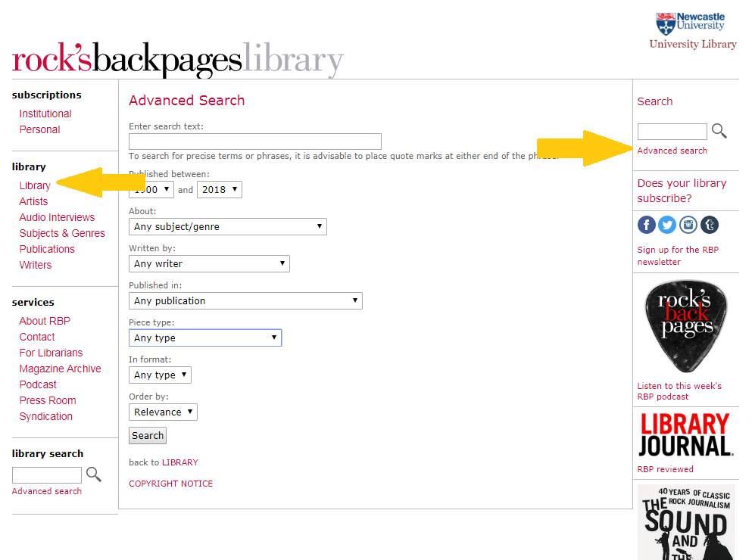
Task: Expand the About subject/genre dropdown
Action: [x=227, y=226]
